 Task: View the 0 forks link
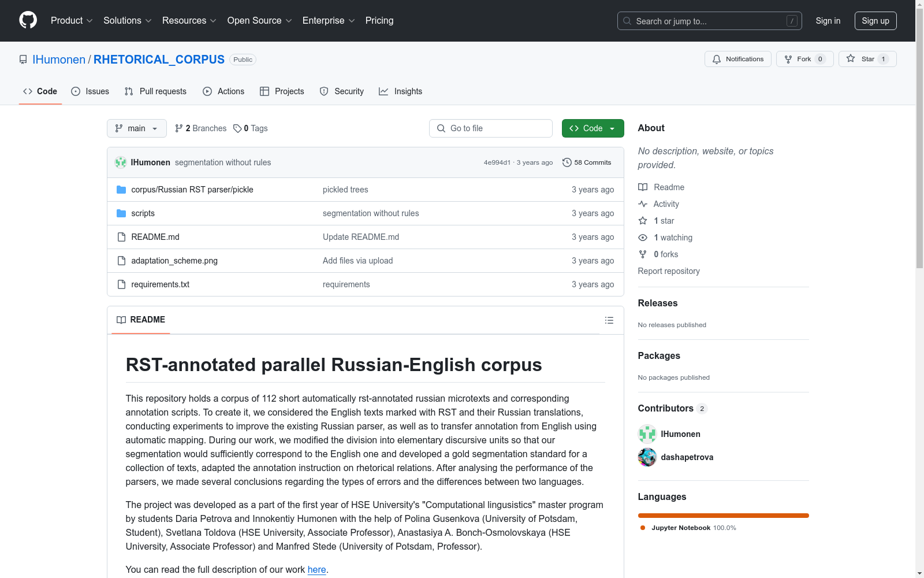click(x=658, y=254)
